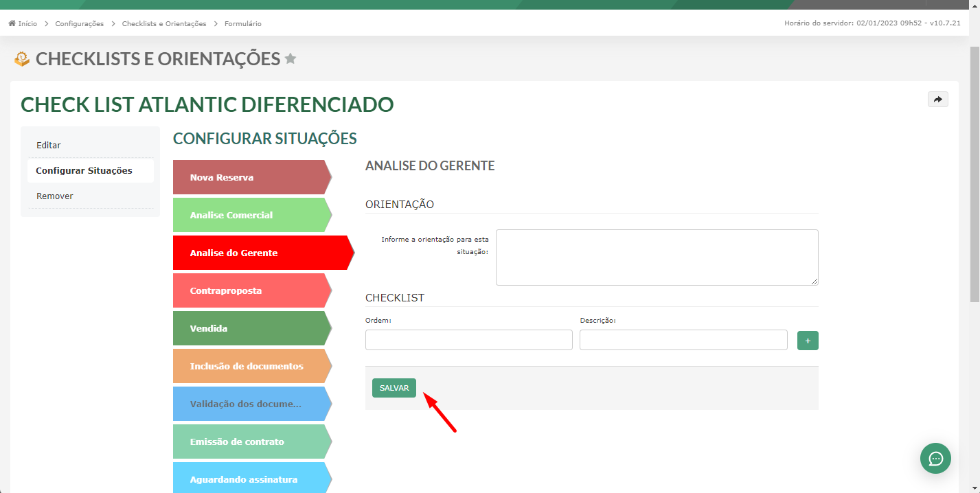
Task: Click the plus button to add checklist item
Action: [808, 341]
